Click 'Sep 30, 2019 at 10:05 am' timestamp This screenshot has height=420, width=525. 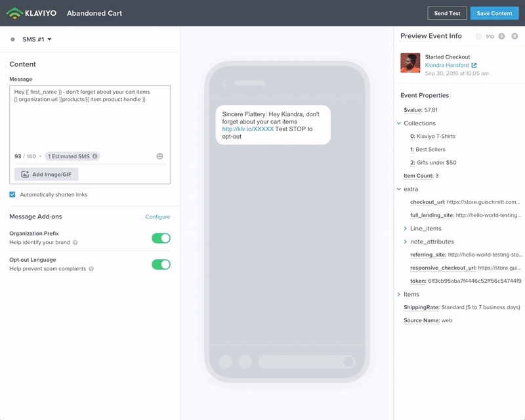[457, 73]
